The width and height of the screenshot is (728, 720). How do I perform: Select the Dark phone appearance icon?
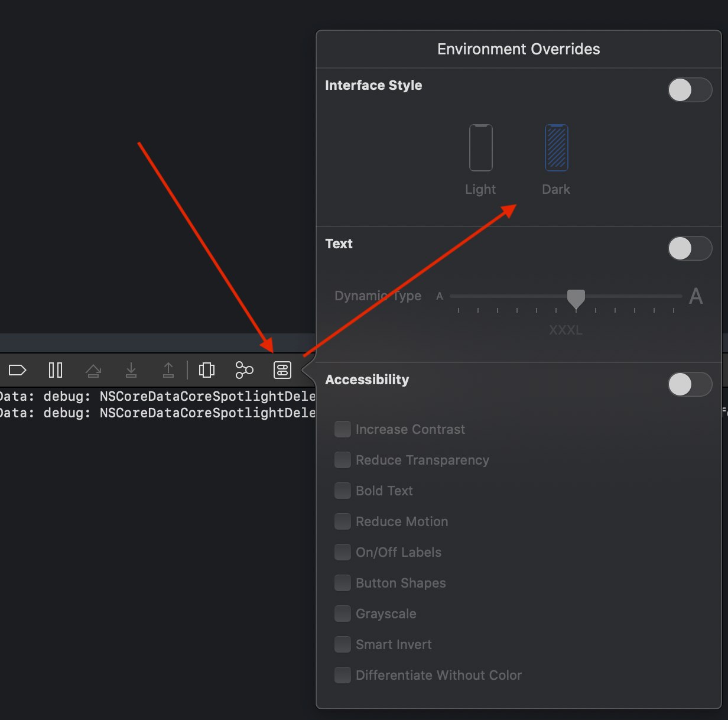[557, 148]
